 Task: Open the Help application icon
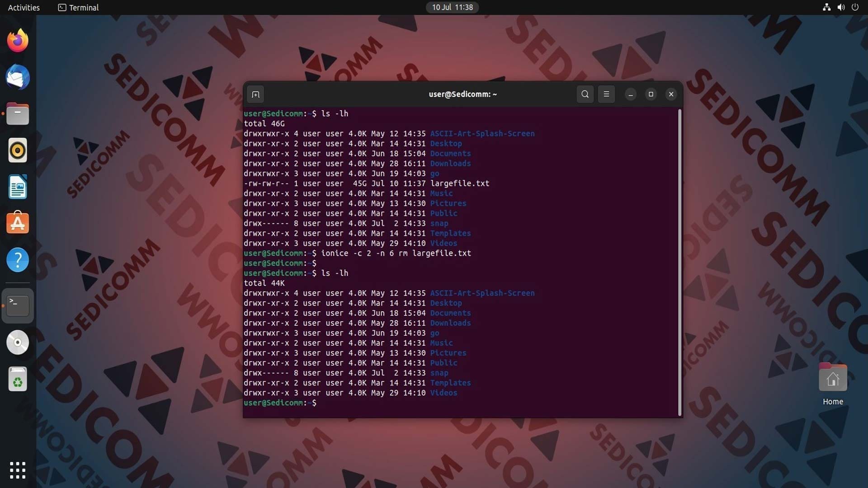click(18, 260)
